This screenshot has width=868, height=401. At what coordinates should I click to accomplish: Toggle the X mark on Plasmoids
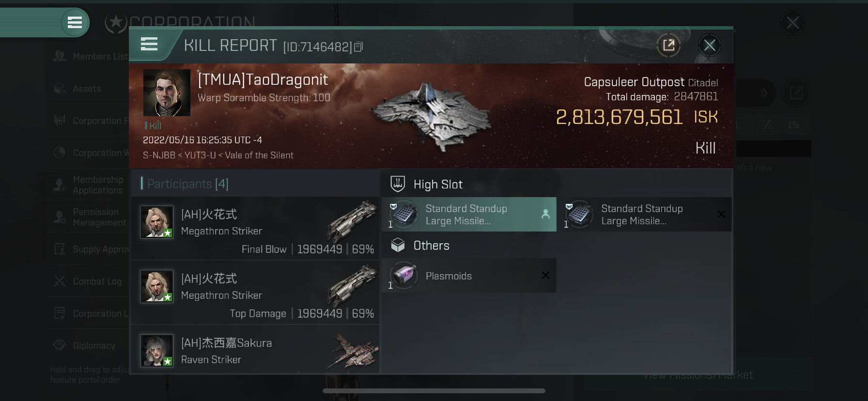pyautogui.click(x=545, y=275)
